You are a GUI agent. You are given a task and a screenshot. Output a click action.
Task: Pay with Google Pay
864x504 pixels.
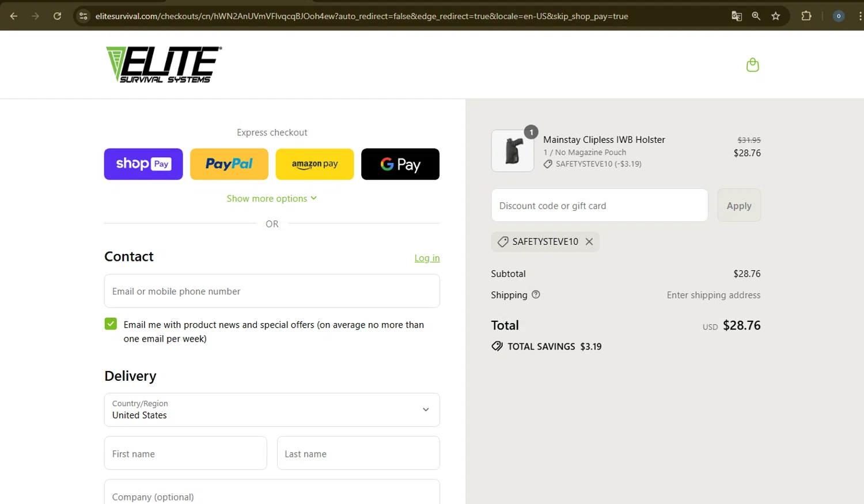click(x=400, y=164)
